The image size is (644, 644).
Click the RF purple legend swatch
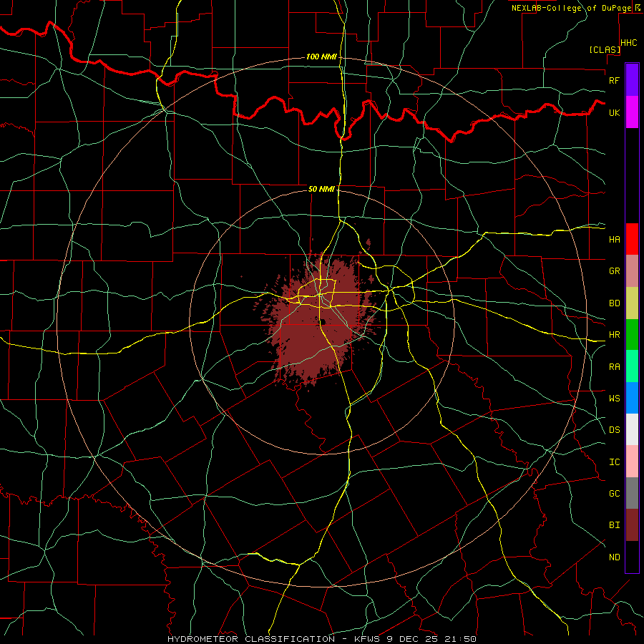click(x=632, y=80)
